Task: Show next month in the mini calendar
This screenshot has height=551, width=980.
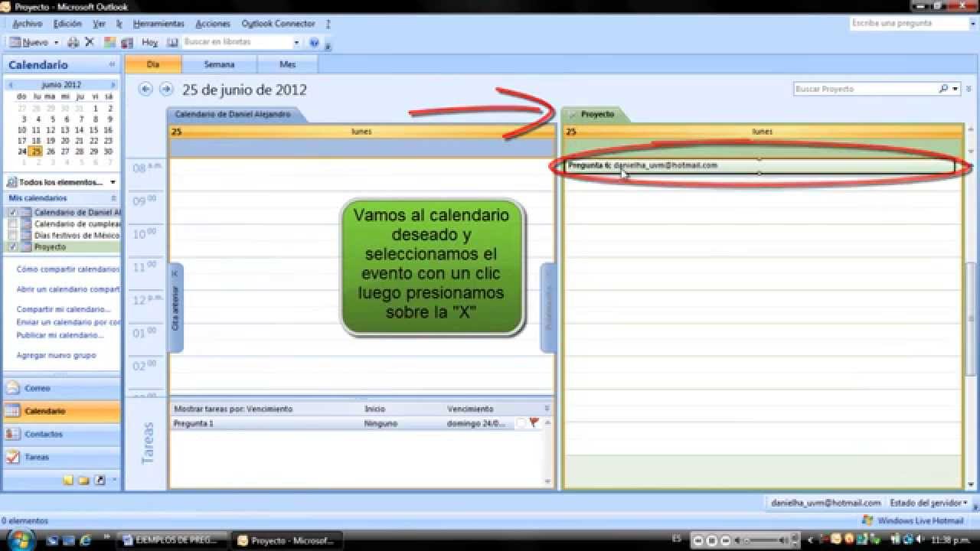Action: tap(113, 85)
